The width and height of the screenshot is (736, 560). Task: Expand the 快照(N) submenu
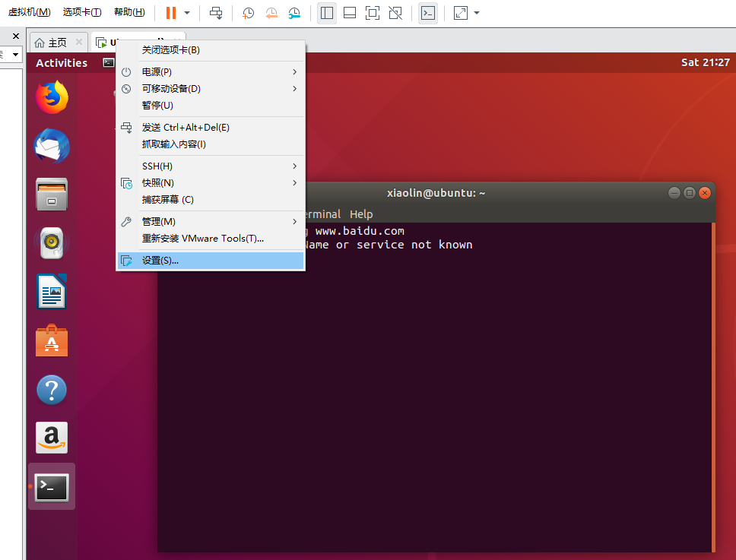point(211,183)
